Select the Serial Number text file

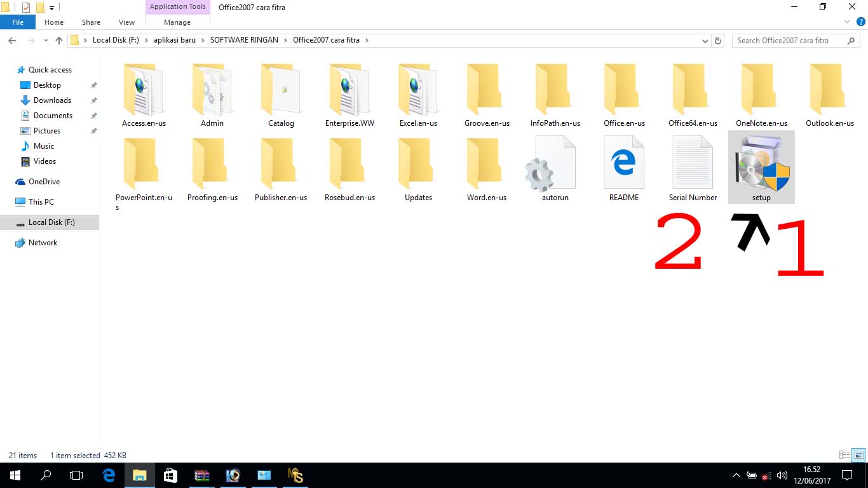[x=693, y=170]
